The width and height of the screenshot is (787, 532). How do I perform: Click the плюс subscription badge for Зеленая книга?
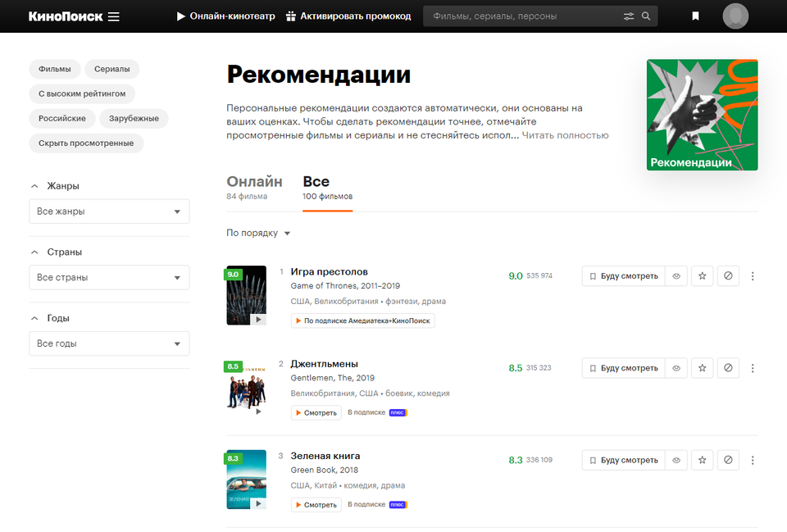398,505
